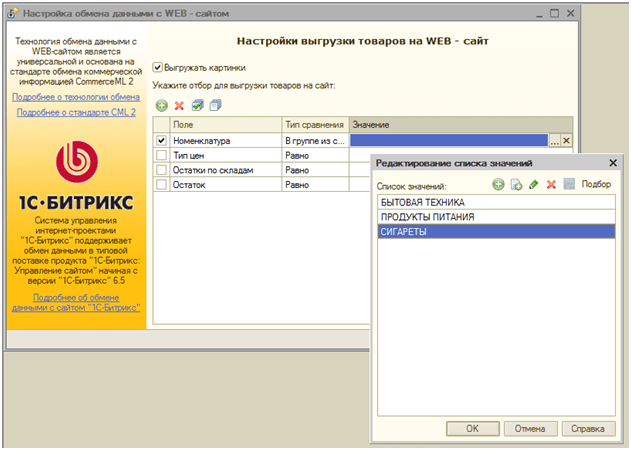Add a value with green plus in list dialog
This screenshot has height=450, width=631.
[498, 184]
